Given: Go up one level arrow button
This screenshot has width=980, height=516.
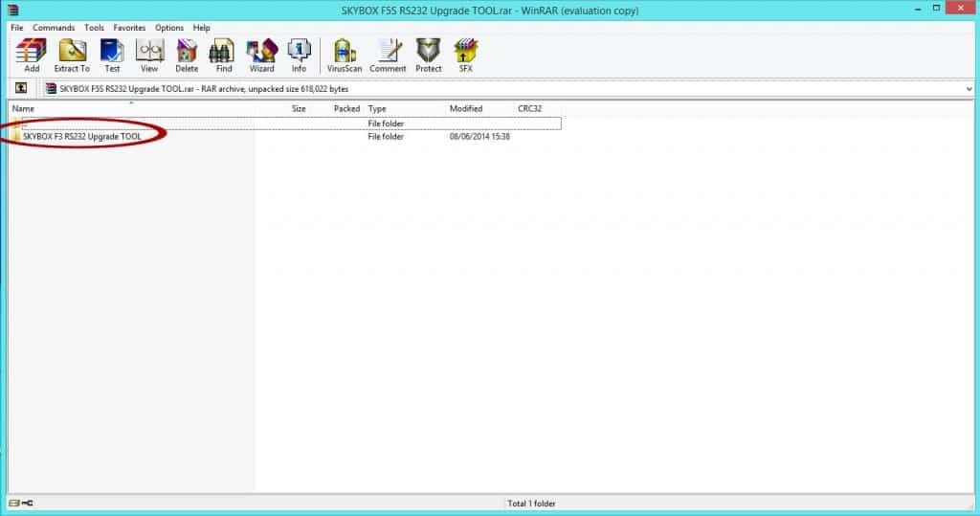Looking at the screenshot, I should coord(21,88).
